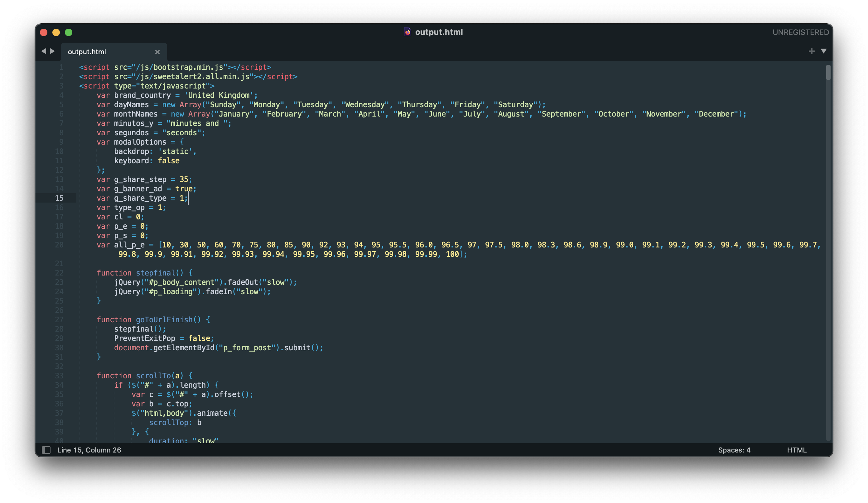Add a new tab with plus icon
The width and height of the screenshot is (868, 503).
[x=812, y=51]
